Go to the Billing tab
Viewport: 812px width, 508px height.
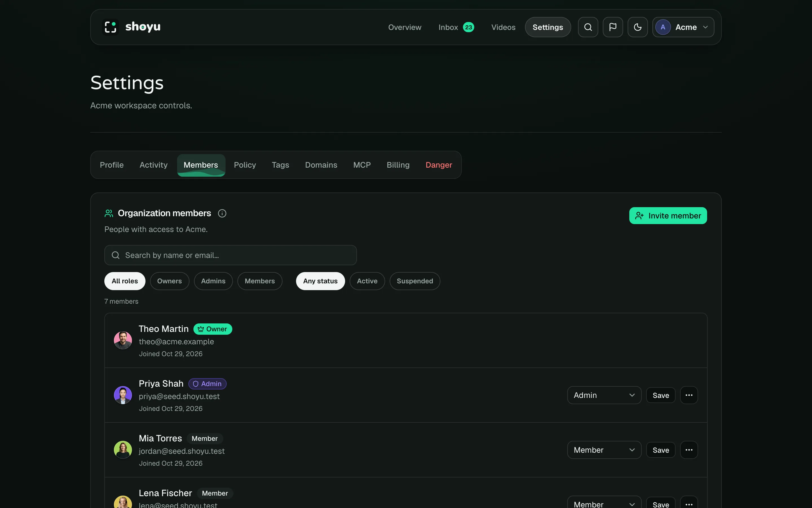[x=398, y=165]
